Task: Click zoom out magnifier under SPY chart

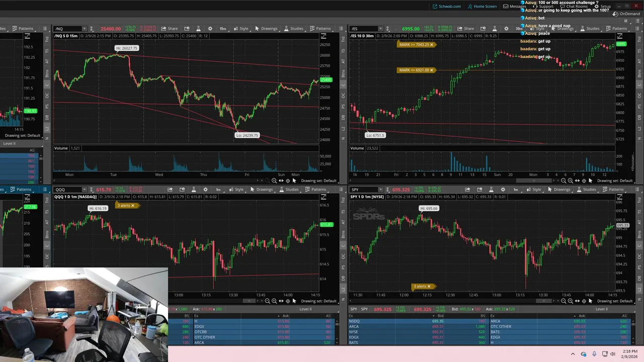Action: [x=563, y=301]
